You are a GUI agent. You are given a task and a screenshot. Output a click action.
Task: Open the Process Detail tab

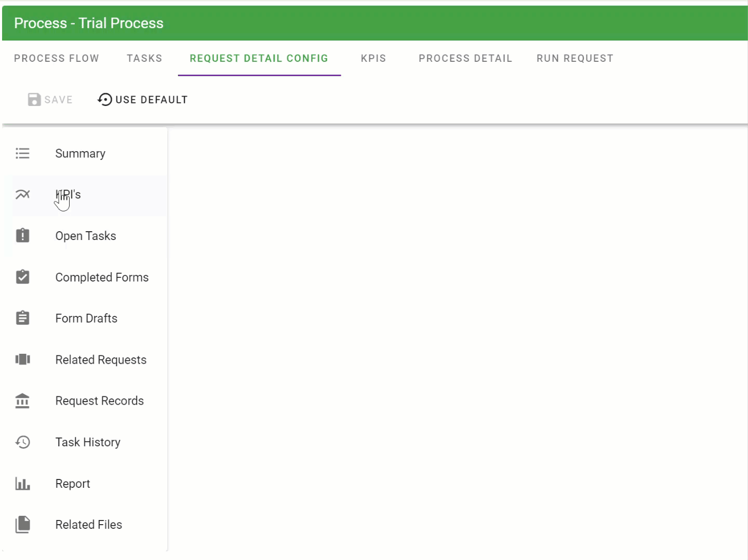[465, 58]
